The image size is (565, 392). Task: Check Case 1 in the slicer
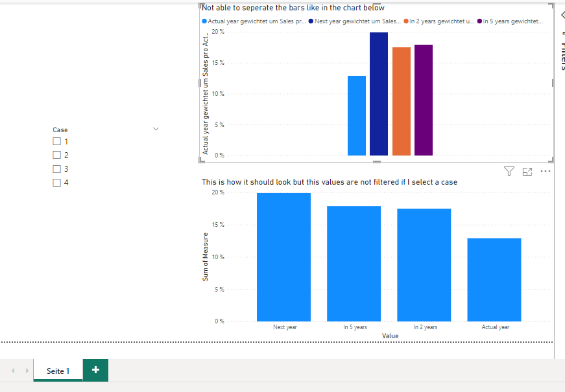pos(56,141)
